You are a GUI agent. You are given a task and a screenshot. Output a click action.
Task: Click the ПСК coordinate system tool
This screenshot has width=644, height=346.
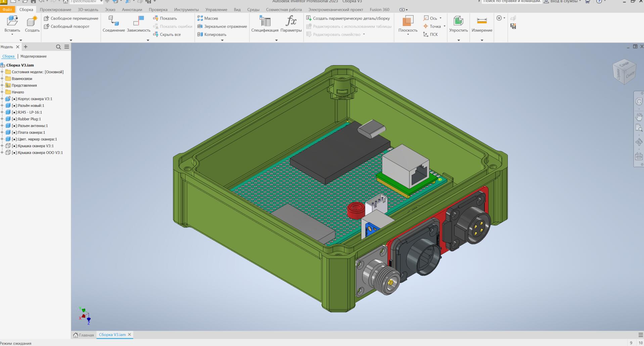(x=430, y=34)
